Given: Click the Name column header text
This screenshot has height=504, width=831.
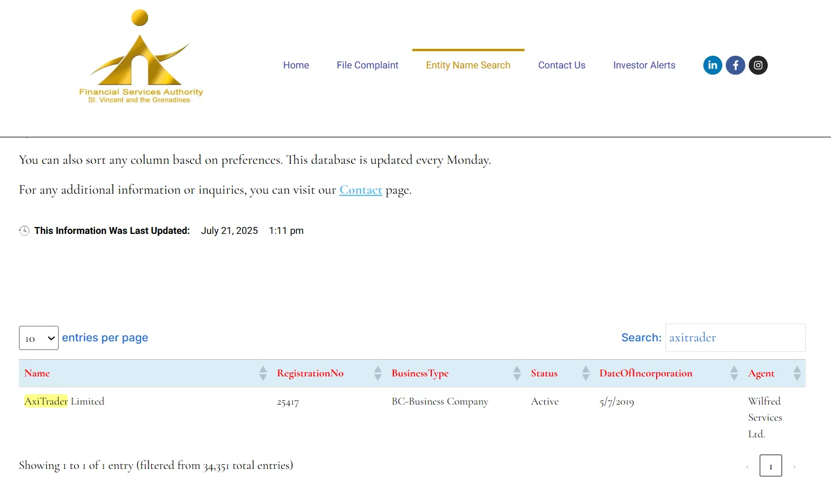Looking at the screenshot, I should click(x=37, y=374).
